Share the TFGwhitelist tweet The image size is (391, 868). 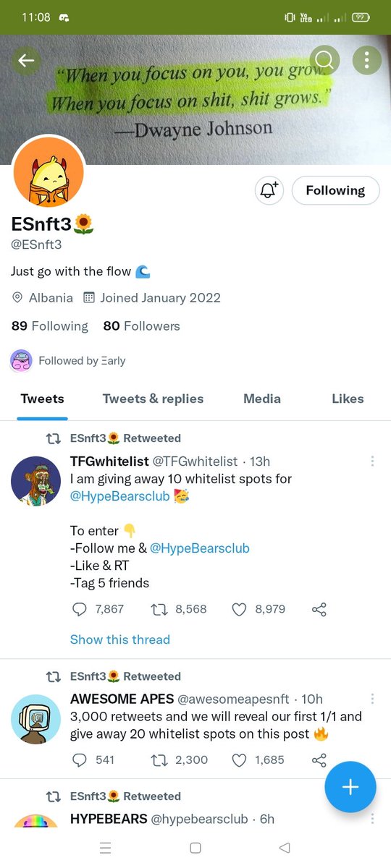319,610
